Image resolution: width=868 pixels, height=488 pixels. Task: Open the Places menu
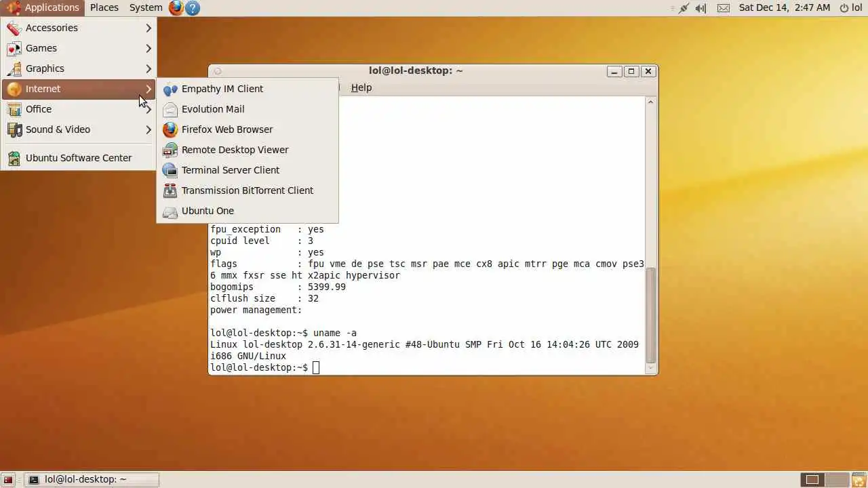point(104,7)
